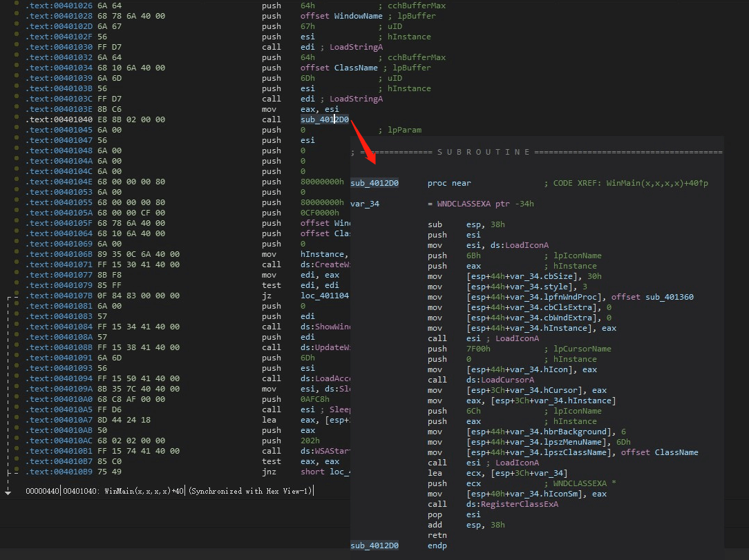Click the hex bytes E8 8B 02 00 00
The image size is (749, 560).
click(131, 119)
